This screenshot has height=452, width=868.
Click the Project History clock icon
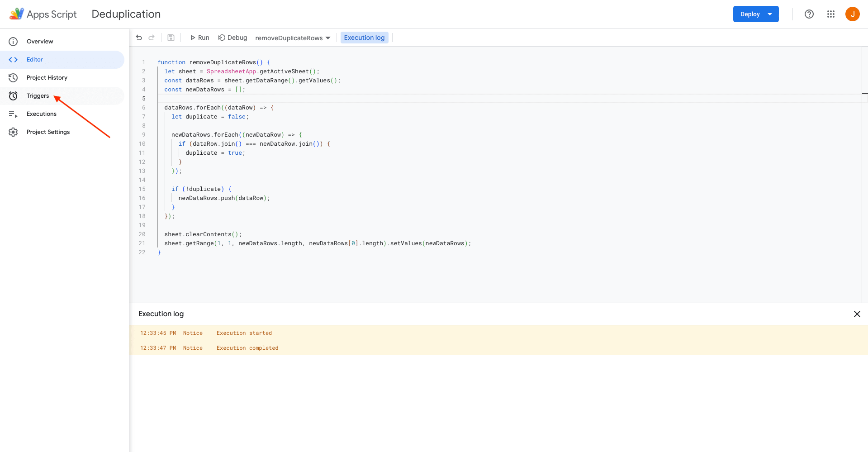pos(13,78)
